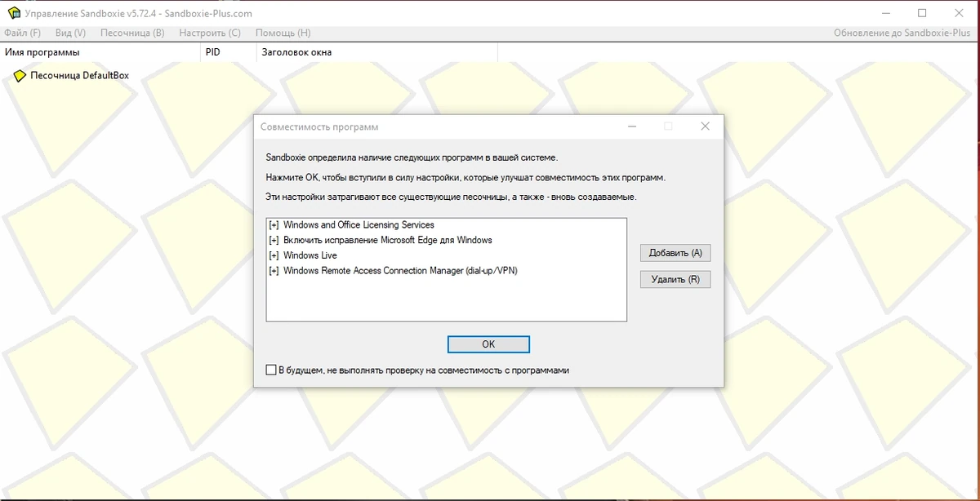
Task: Select the Windows Live list text
Action: (310, 255)
